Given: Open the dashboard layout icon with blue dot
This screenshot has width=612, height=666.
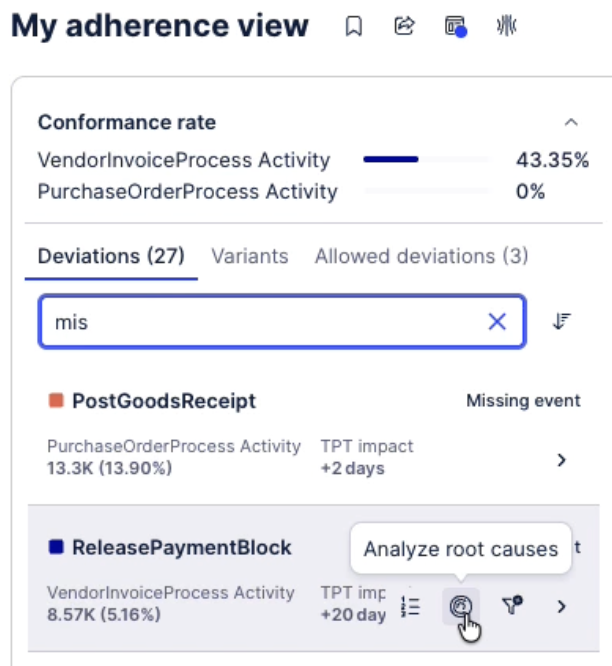Looking at the screenshot, I should point(456,27).
